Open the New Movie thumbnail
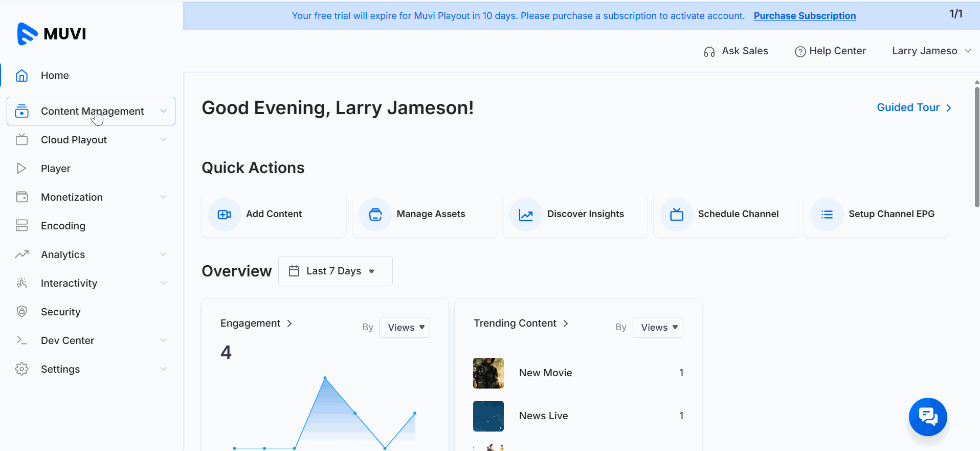The width and height of the screenshot is (980, 451). pos(488,373)
